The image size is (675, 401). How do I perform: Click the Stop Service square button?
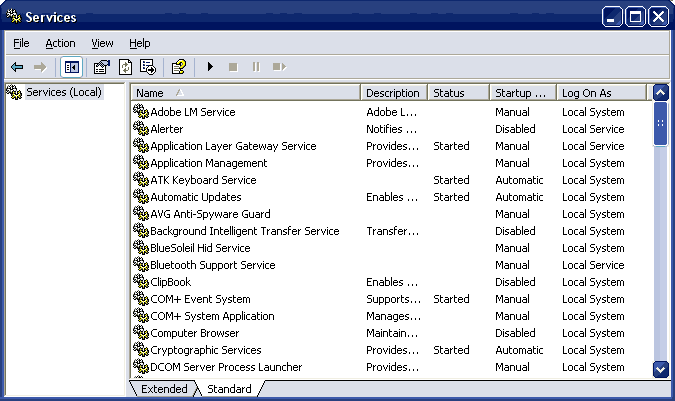pyautogui.click(x=233, y=67)
